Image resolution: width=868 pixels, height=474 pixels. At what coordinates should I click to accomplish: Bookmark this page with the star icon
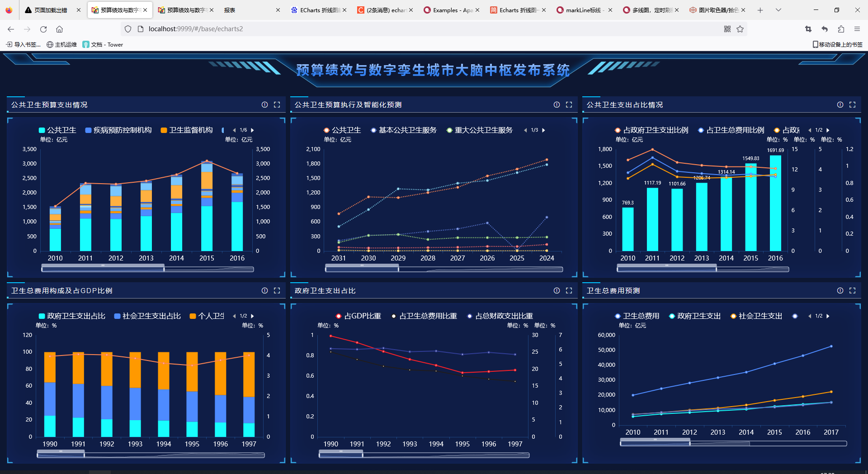[740, 29]
